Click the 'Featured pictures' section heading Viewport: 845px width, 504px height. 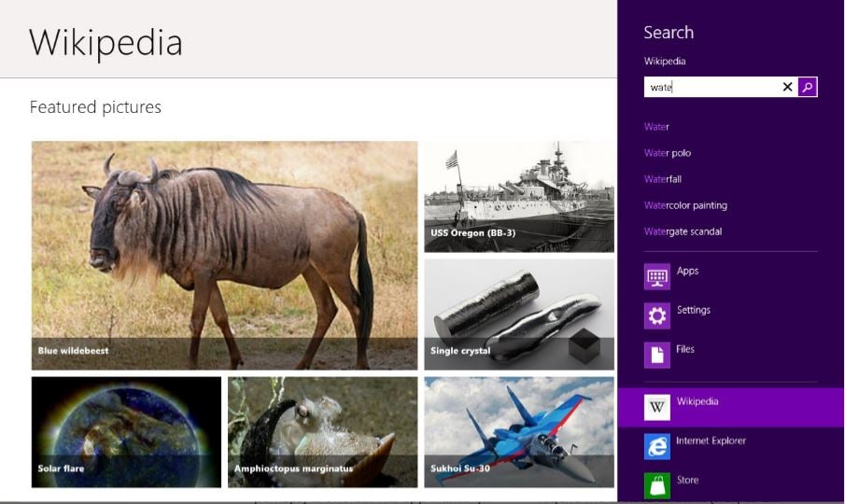point(95,107)
